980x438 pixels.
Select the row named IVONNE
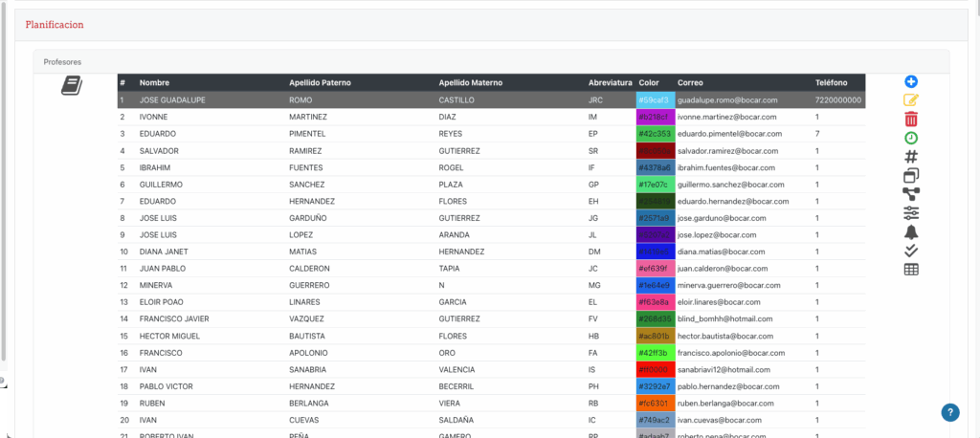point(491,117)
